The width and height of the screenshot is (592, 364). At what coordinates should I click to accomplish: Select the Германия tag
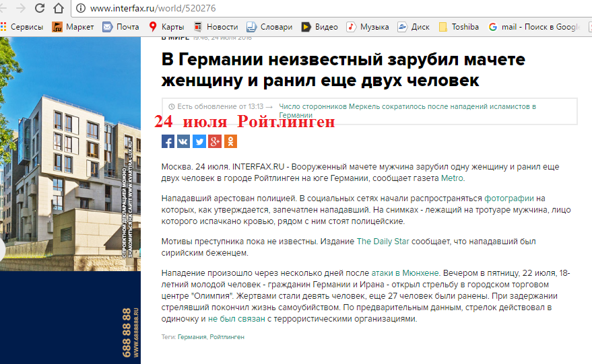192,337
